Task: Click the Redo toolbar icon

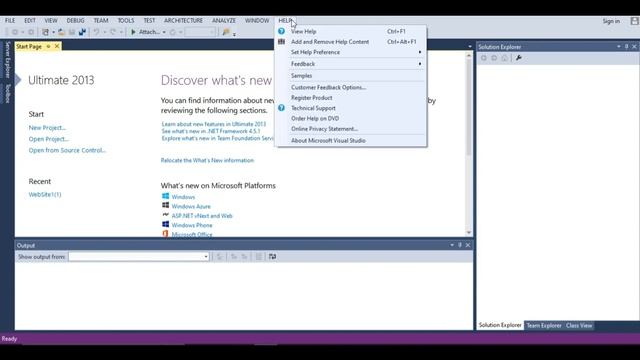Action: point(113,32)
